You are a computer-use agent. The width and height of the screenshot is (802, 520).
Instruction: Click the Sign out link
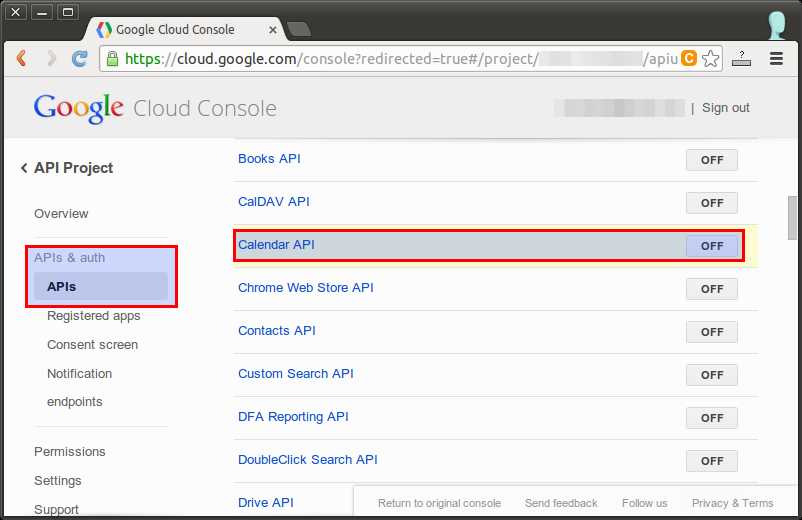(725, 107)
